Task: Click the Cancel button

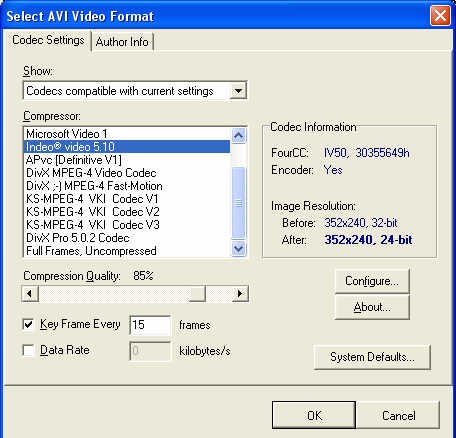Action: click(398, 415)
